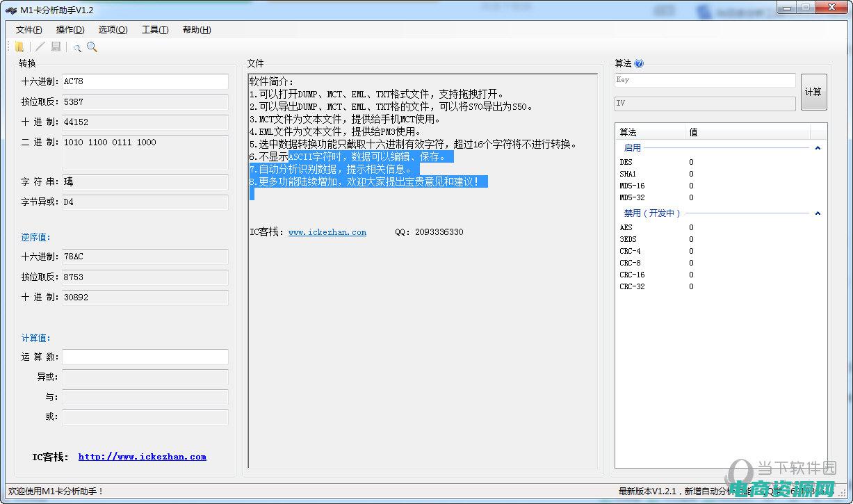Click the smaller magnifier toolbar icon
Image resolution: width=853 pixels, height=504 pixels.
click(77, 47)
